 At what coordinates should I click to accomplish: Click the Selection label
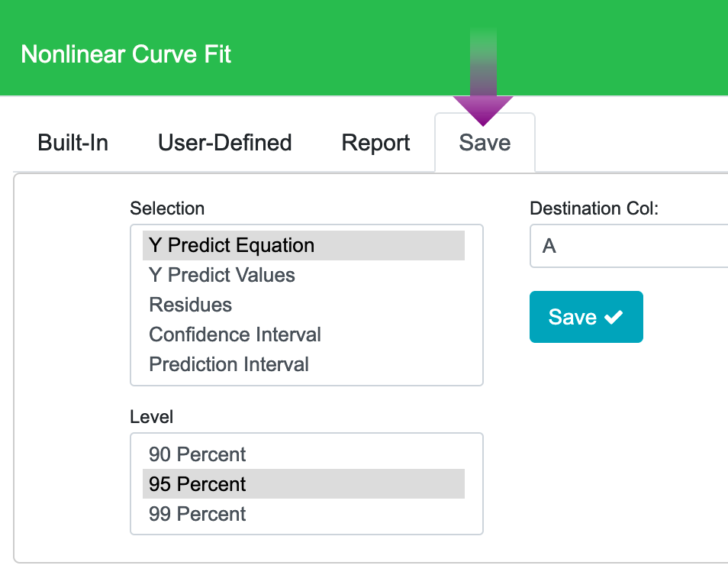point(167,208)
